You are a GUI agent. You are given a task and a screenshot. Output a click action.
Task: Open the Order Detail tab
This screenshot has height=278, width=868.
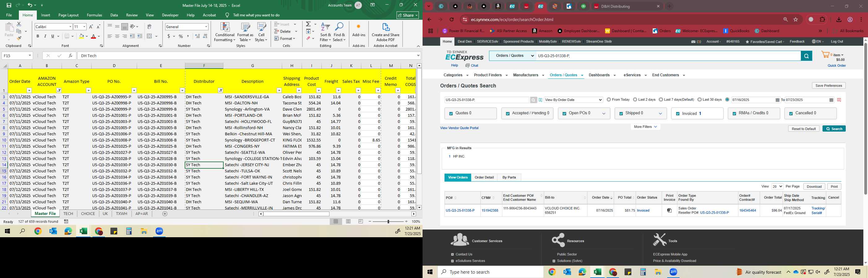pyautogui.click(x=484, y=177)
